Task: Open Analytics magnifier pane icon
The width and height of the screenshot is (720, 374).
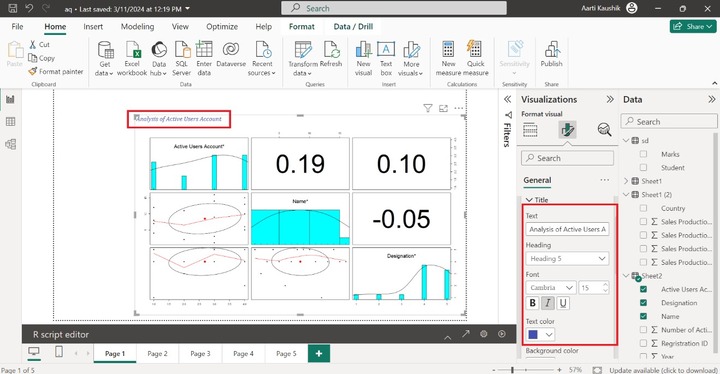Action: (604, 130)
